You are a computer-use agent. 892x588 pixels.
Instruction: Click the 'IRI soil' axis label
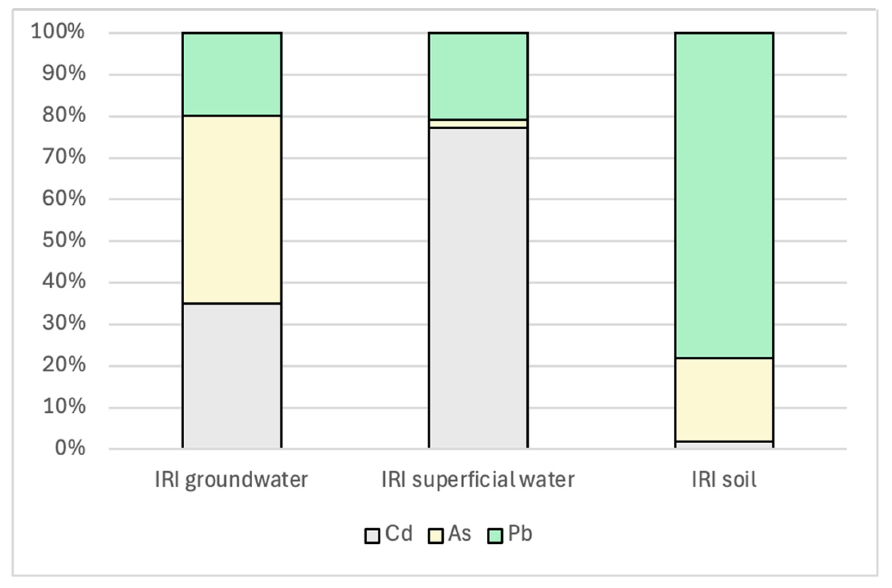coord(724,480)
